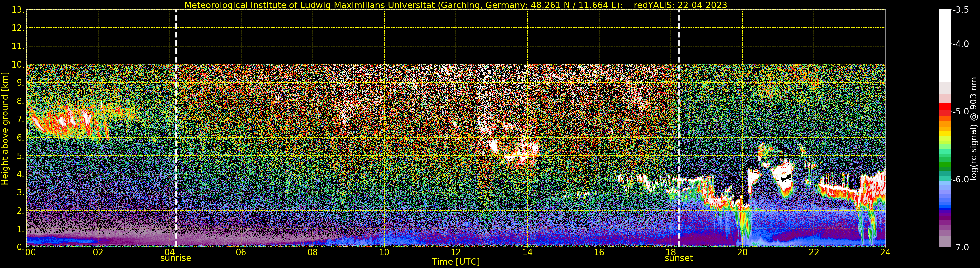Click the '00' tick on the time axis
This screenshot has height=268, width=980.
point(30,252)
